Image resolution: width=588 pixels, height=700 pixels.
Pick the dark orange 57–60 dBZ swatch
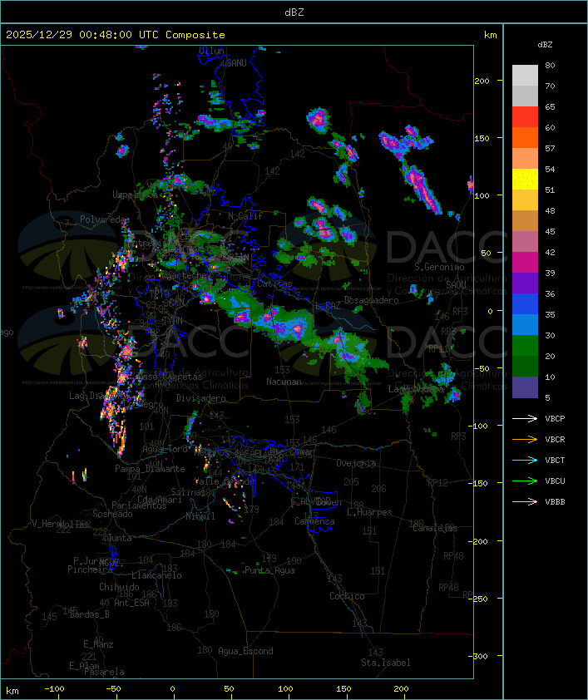tap(525, 138)
